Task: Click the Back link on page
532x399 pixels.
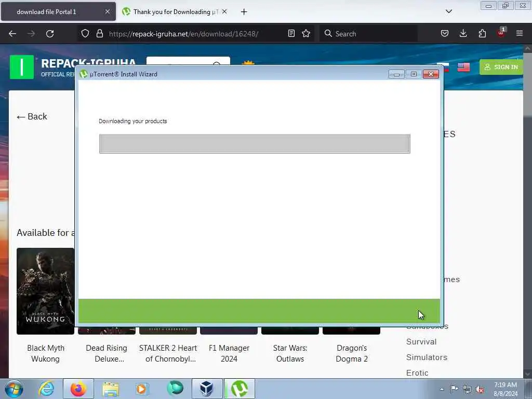Action: pyautogui.click(x=32, y=117)
